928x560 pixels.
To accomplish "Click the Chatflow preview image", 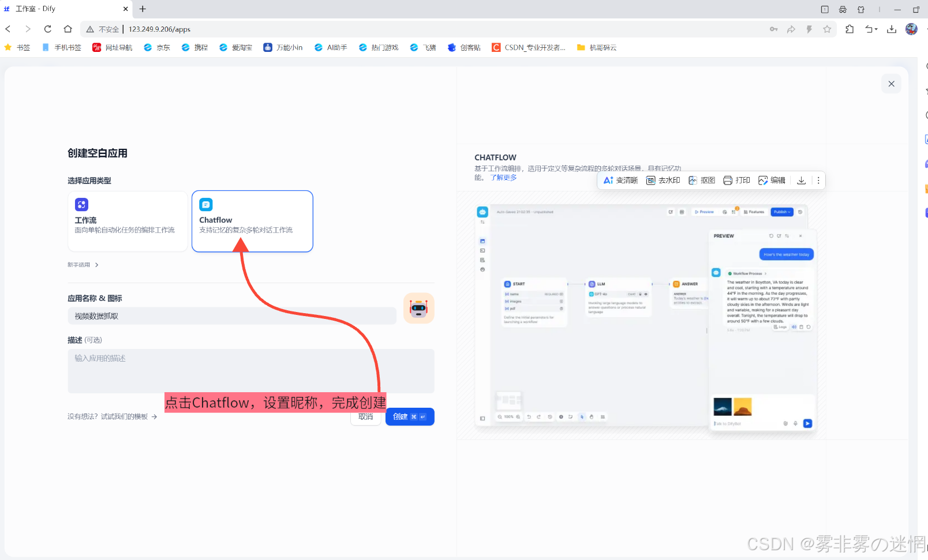I will point(645,316).
